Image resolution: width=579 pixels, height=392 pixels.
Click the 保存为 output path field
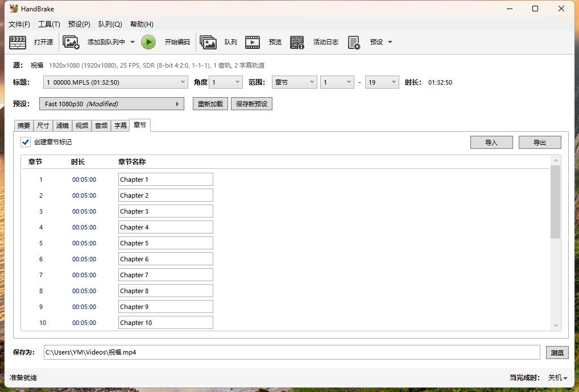(292, 352)
